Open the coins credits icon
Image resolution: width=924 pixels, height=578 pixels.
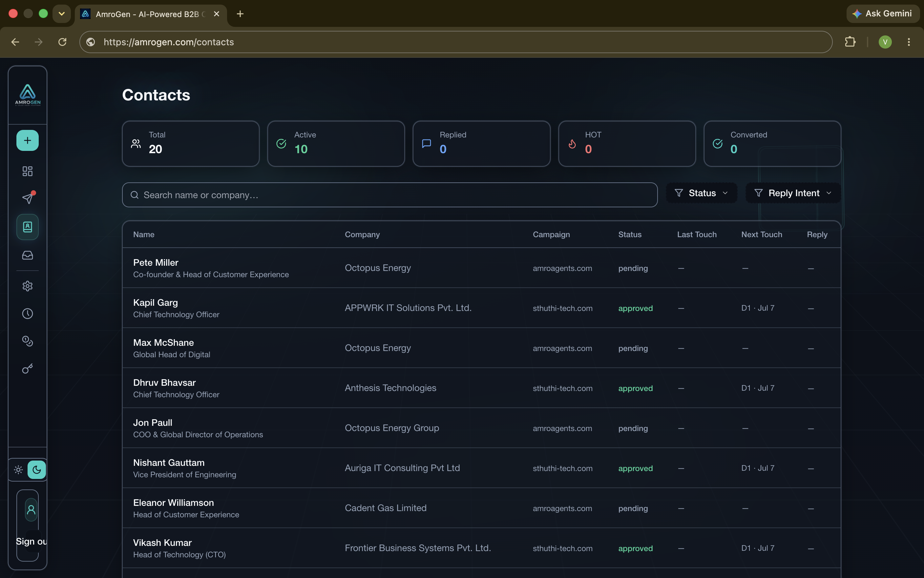pos(28,341)
